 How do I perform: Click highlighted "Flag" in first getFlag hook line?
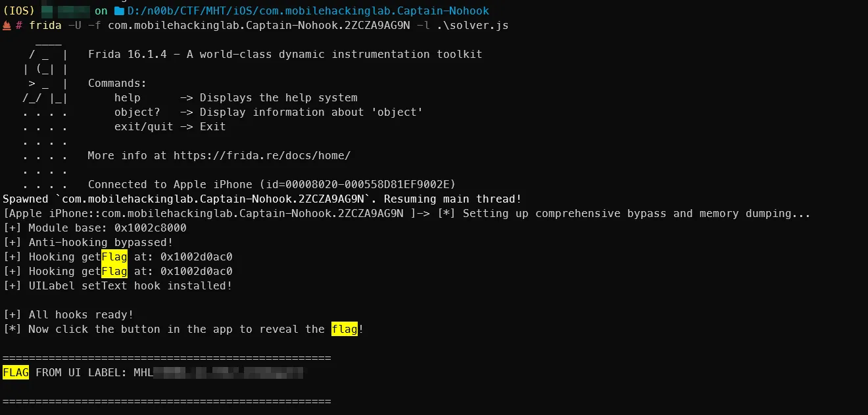tap(114, 257)
